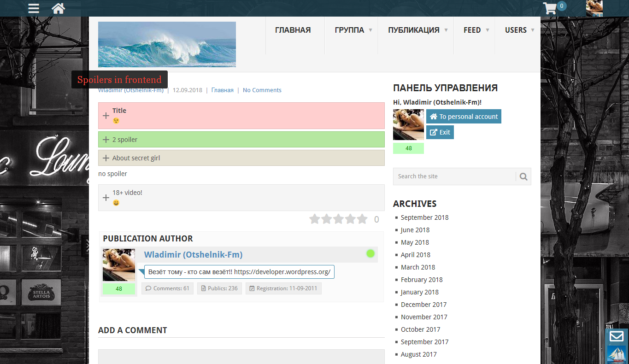Expand the USERS dropdown arrow
Viewport: 629px width, 364px height.
tap(533, 30)
